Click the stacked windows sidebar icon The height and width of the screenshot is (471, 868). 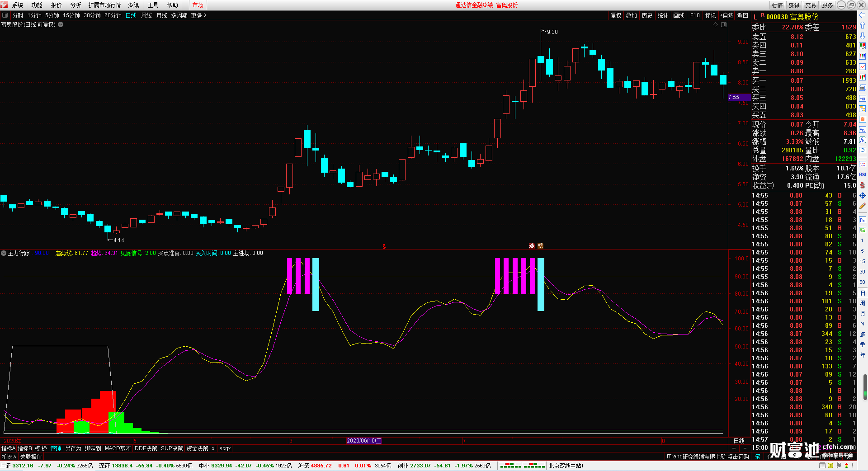863,88
